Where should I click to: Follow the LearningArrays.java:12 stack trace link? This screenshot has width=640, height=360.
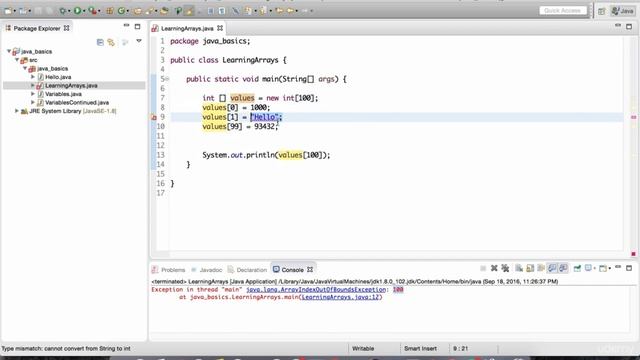tap(341, 297)
